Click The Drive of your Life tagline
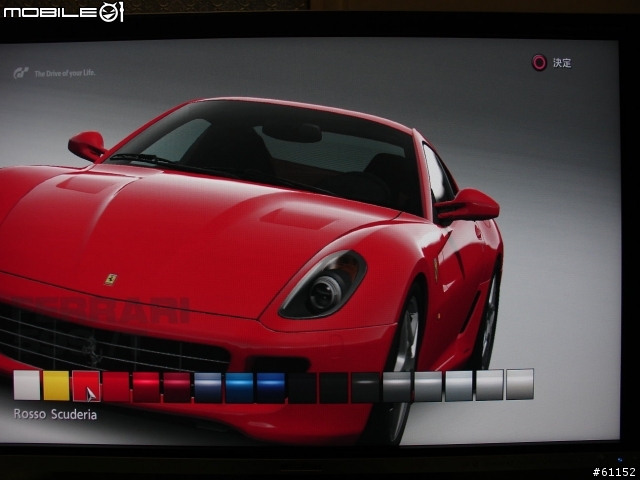 pyautogui.click(x=65, y=73)
